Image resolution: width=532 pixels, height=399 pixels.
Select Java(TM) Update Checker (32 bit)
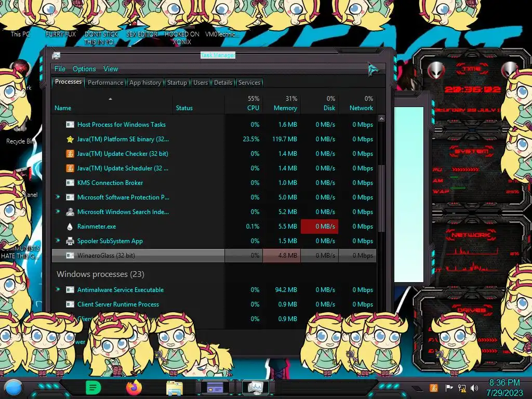tap(214, 154)
